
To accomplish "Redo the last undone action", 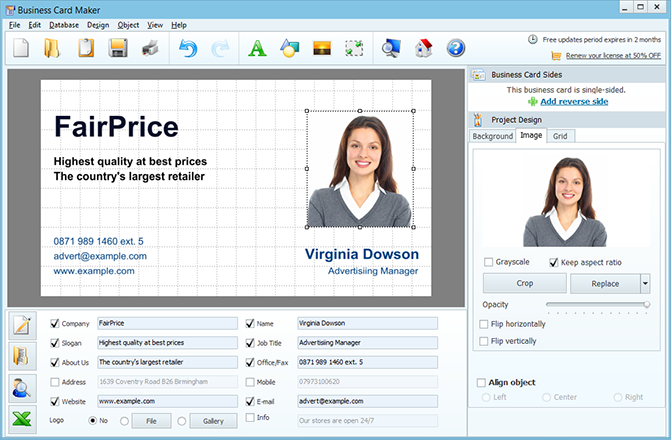I will click(x=220, y=48).
